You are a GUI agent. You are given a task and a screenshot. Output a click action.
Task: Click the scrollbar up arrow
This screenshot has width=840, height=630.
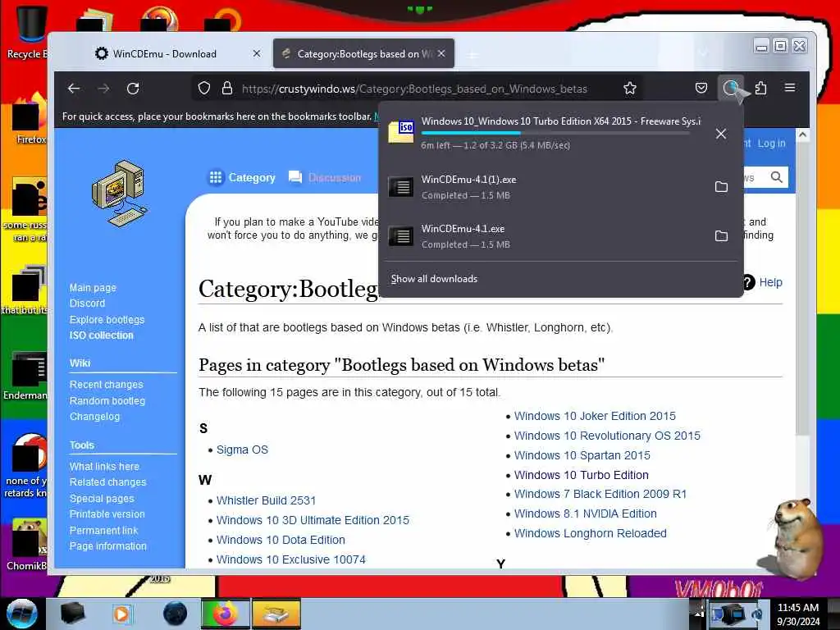point(802,135)
